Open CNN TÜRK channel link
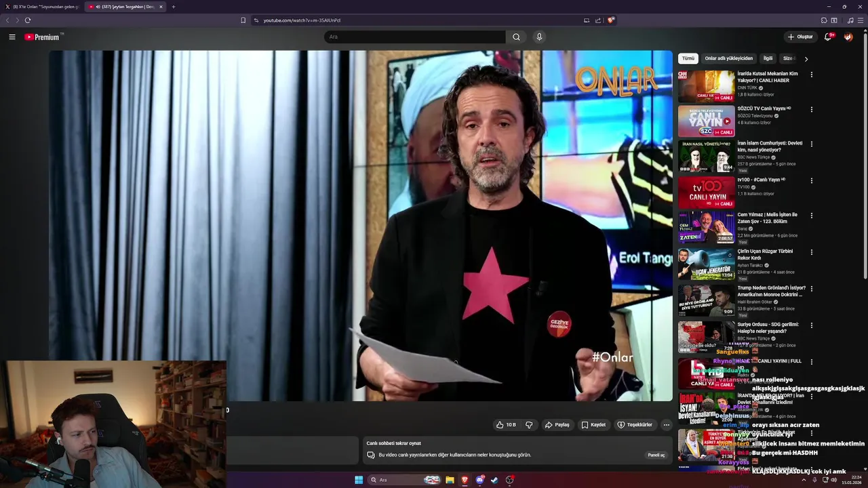 point(747,87)
